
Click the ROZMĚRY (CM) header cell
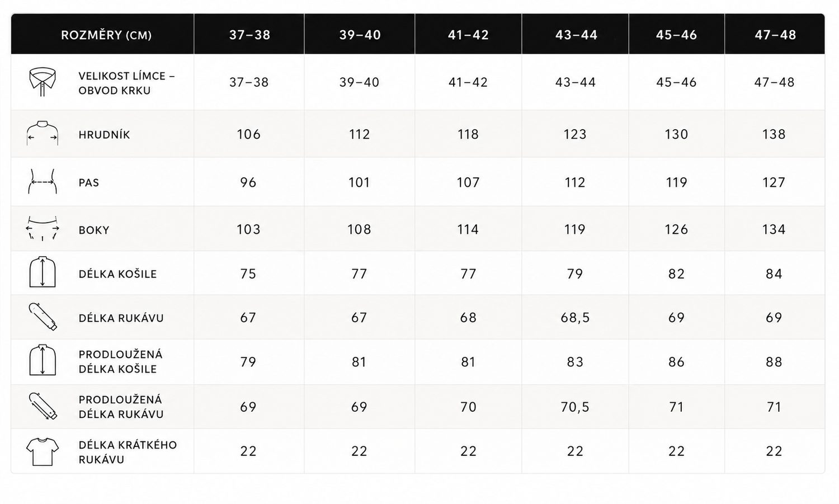(x=106, y=35)
